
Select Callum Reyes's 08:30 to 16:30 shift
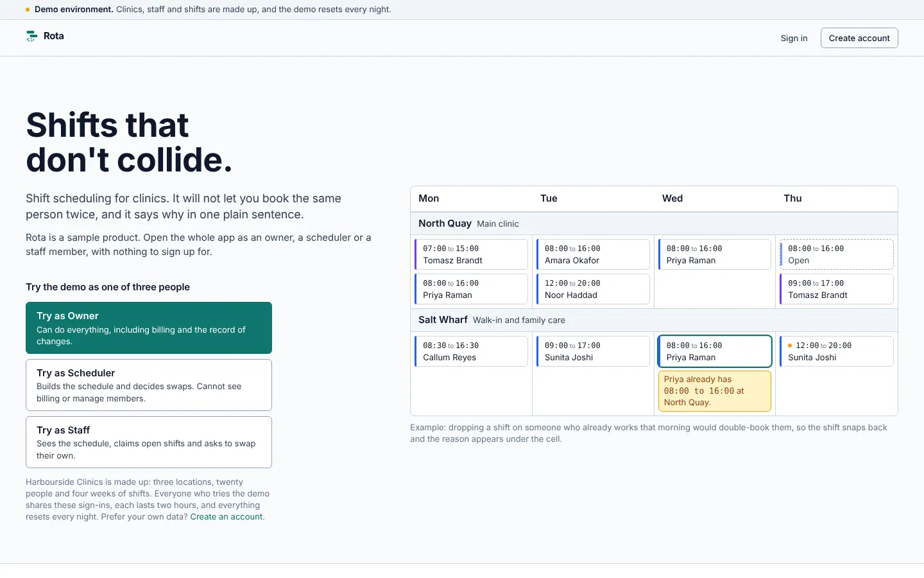(471, 351)
